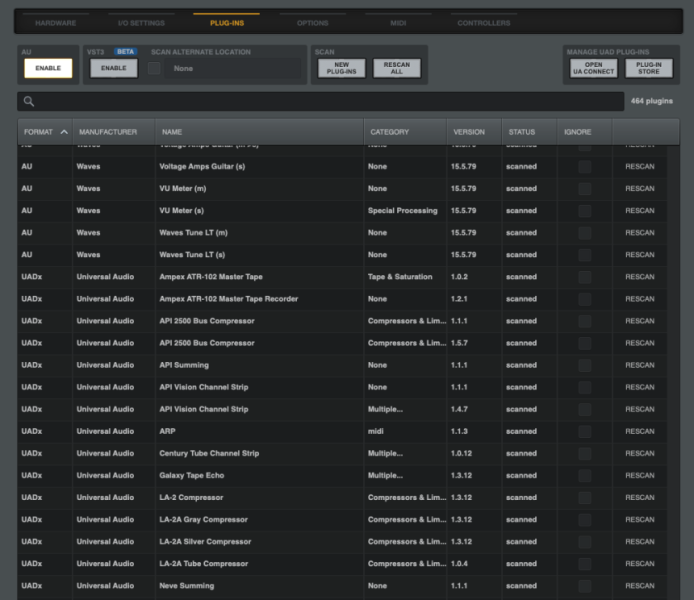Check the Scan Alternate Location checkbox

tap(154, 68)
